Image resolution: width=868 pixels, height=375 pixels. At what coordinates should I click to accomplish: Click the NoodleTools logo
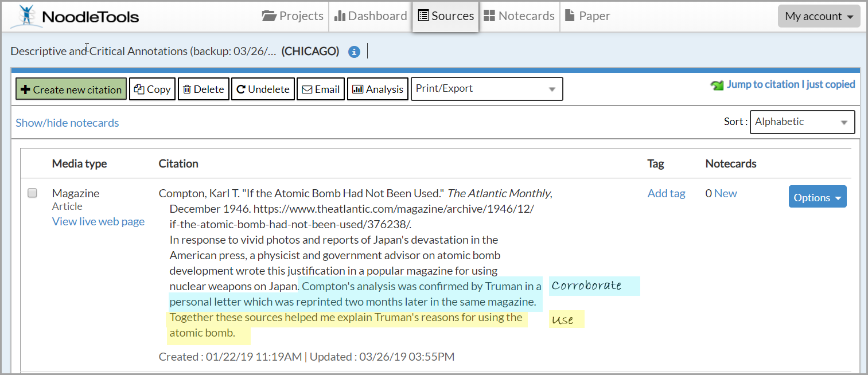coord(75,15)
